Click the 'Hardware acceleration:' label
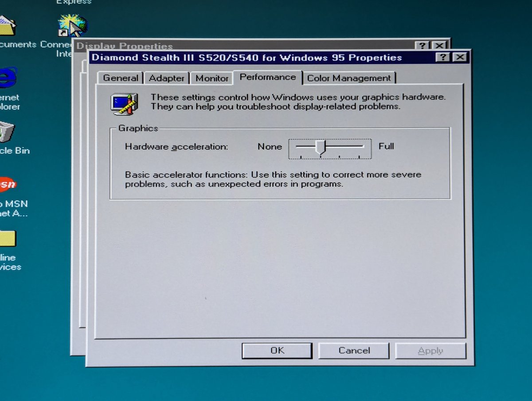This screenshot has width=532, height=401. click(176, 146)
